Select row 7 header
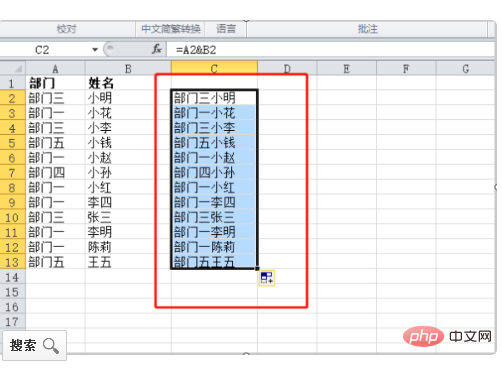This screenshot has width=502, height=369. click(13, 172)
